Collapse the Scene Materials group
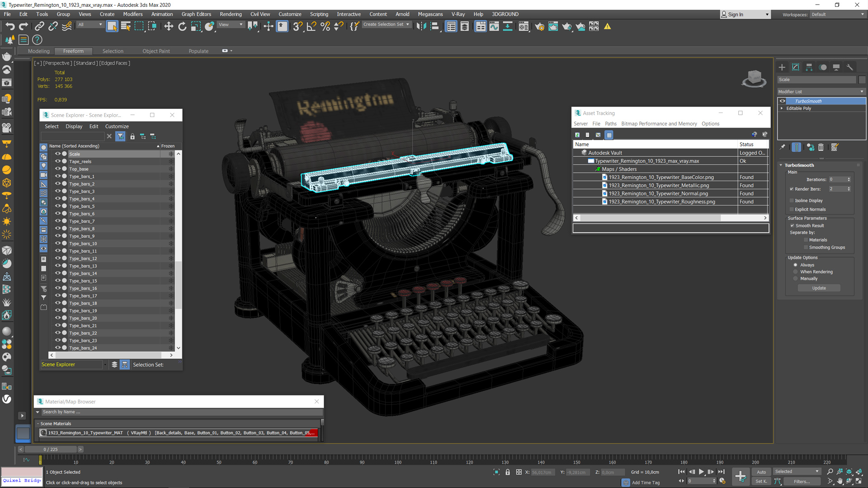This screenshot has width=868, height=488. pyautogui.click(x=38, y=423)
